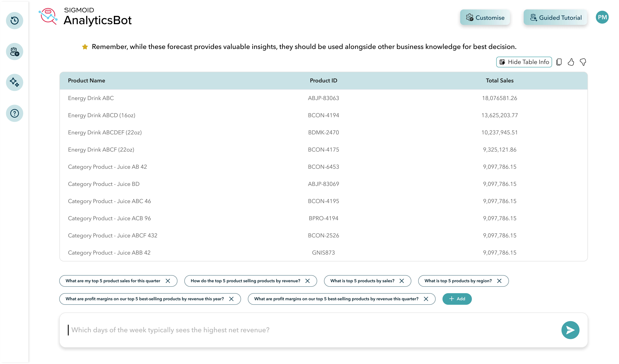The height and width of the screenshot is (364, 619).
Task: Click the Product ID column header
Action: pos(323,81)
